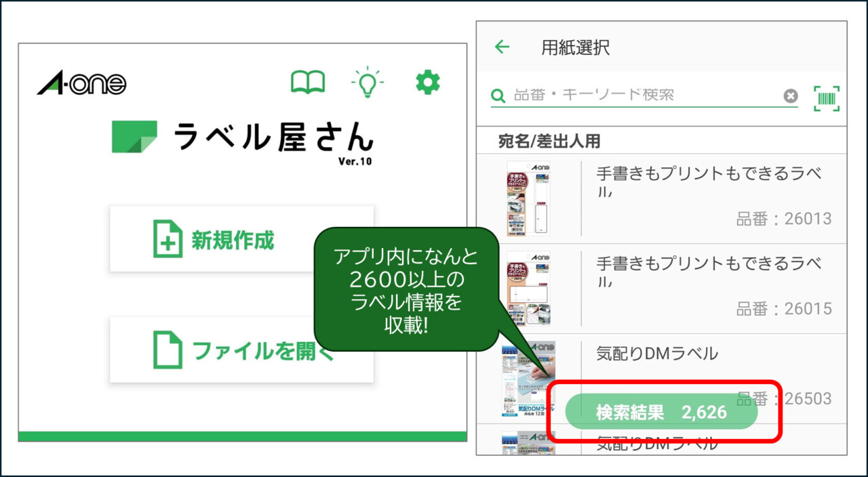This screenshot has height=477, width=868.
Task: Open the barcode scanner icon
Action: point(827,98)
